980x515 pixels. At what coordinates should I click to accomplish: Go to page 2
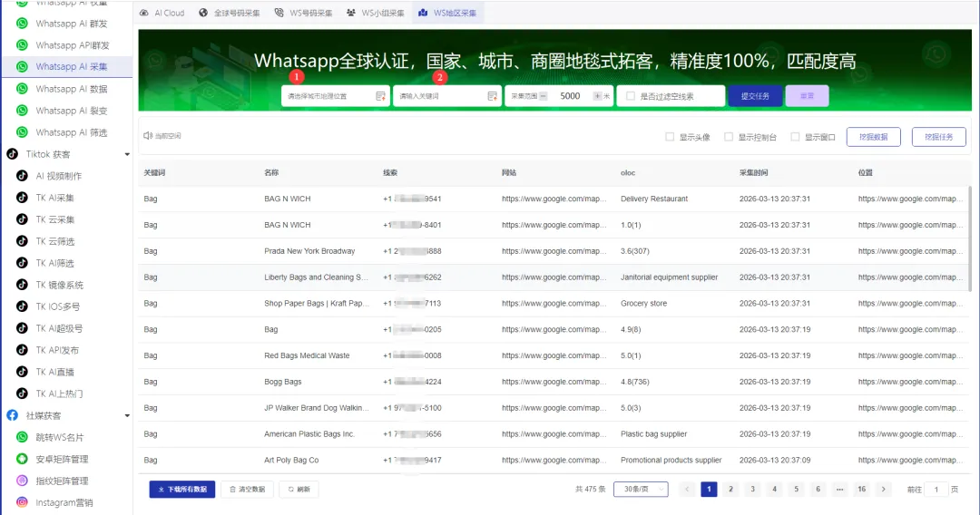(x=730, y=490)
